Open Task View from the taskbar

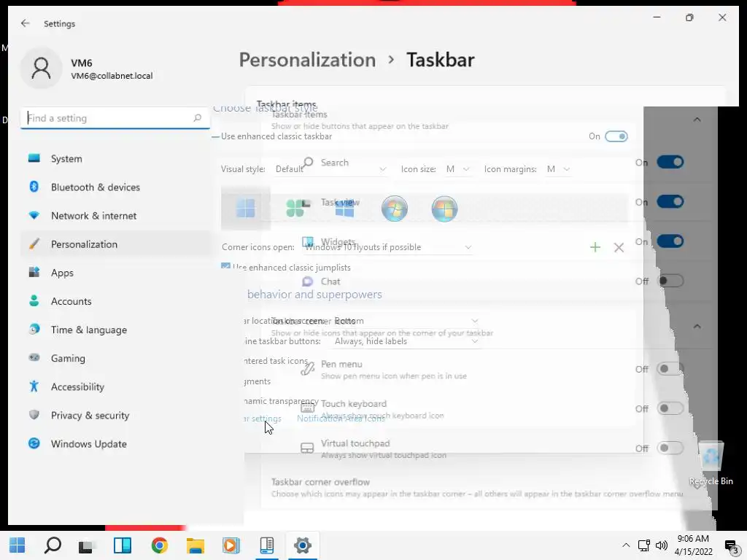[86, 545]
